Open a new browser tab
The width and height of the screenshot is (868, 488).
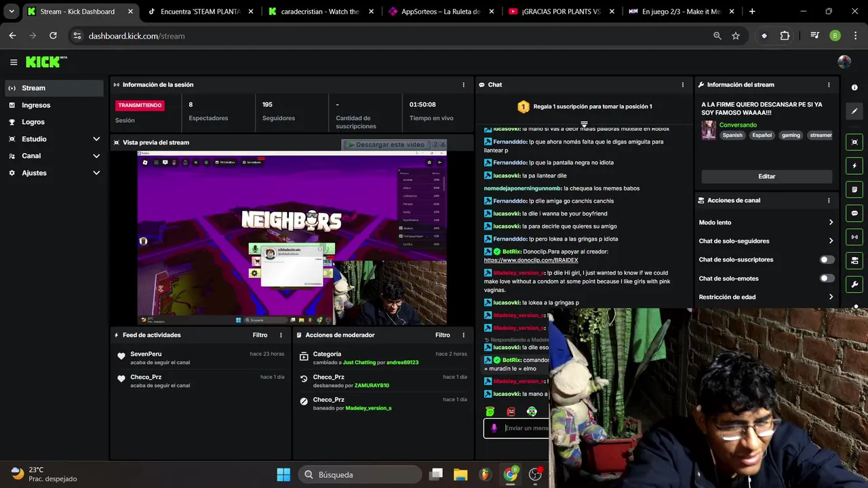752,12
